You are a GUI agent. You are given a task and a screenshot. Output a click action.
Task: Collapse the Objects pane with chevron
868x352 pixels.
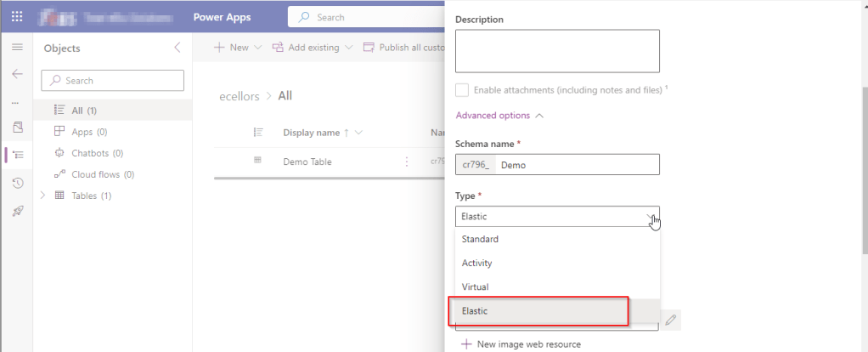click(x=177, y=48)
